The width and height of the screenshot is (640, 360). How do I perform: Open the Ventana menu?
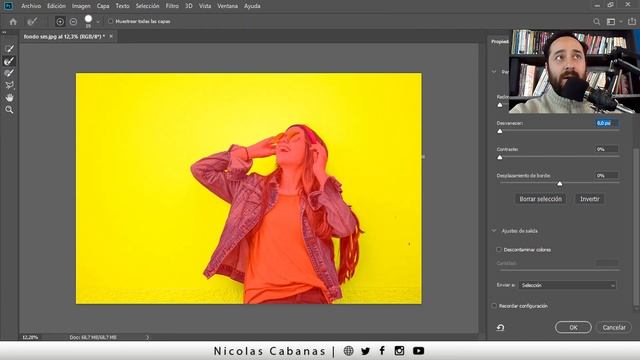point(227,6)
